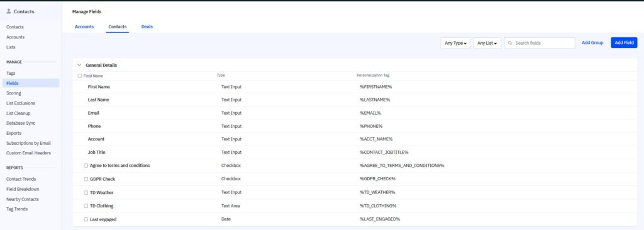This screenshot has width=644, height=230.
Task: Open Contacts in the sidebar
Action: (15, 27)
